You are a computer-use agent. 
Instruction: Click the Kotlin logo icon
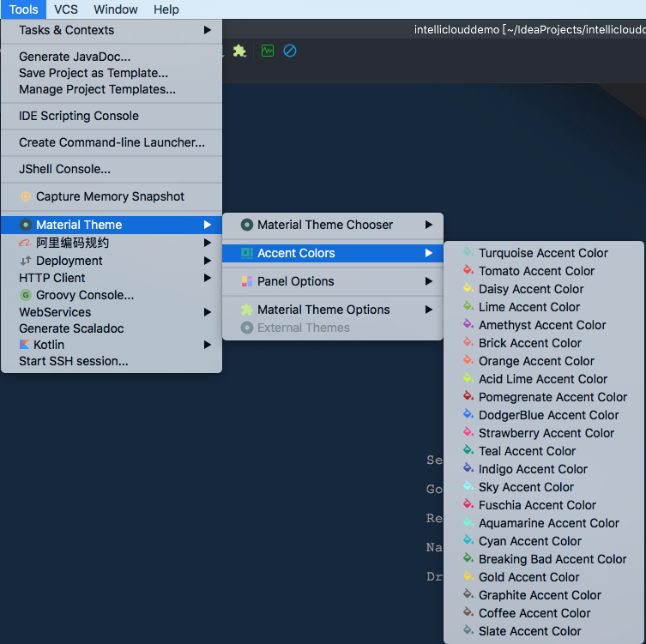25,344
